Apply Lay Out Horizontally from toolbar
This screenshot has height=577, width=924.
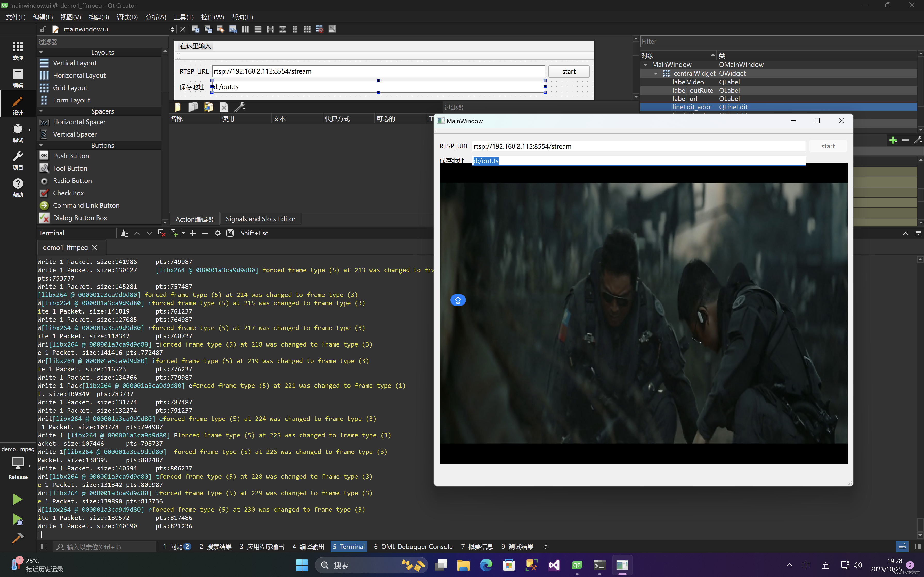pos(246,29)
